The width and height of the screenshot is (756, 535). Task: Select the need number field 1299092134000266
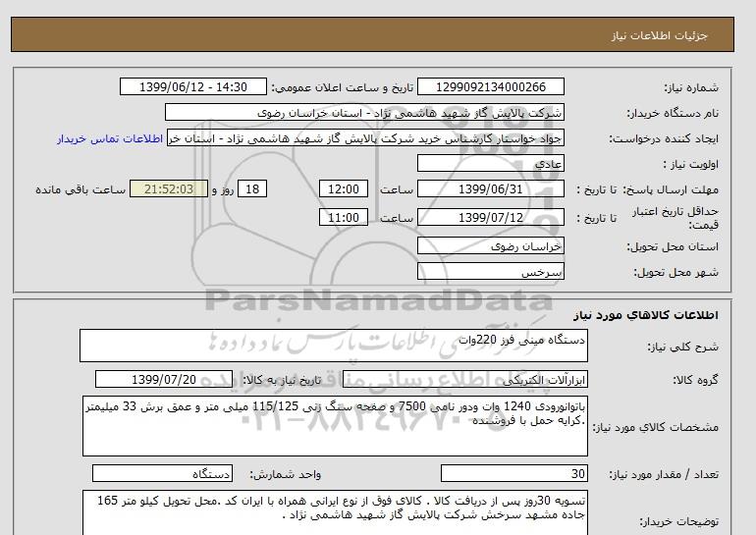[x=491, y=86]
